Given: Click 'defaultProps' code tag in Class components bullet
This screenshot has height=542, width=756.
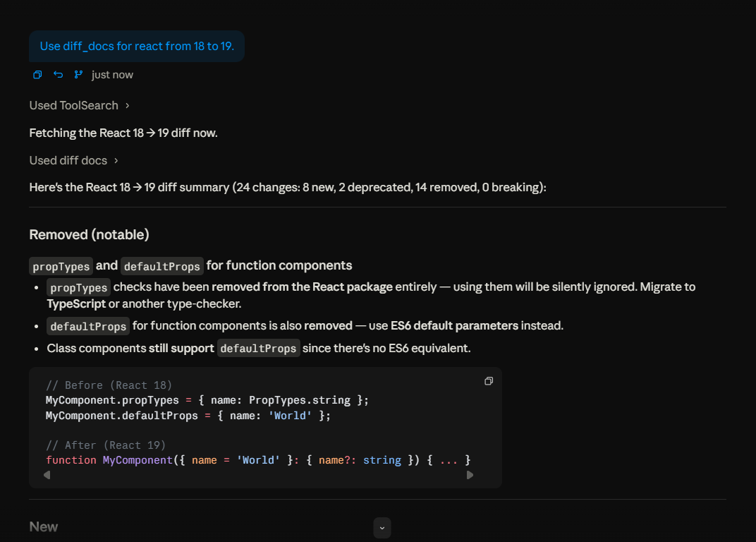Looking at the screenshot, I should 258,348.
